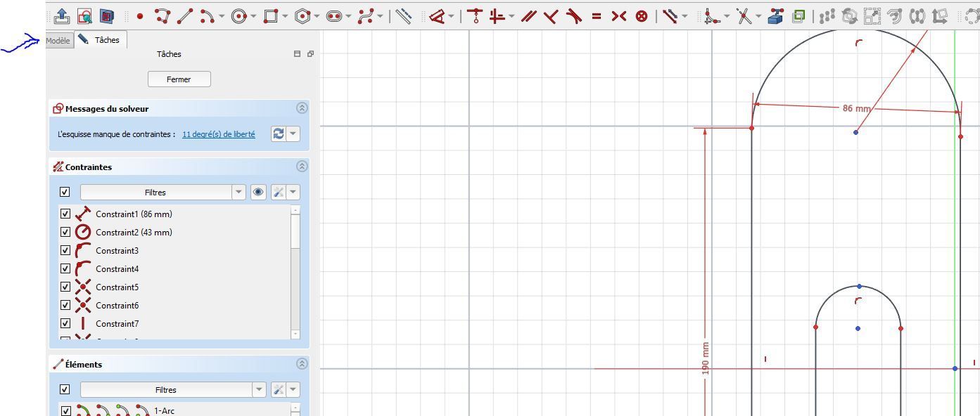Apply the Tangent constraint
Image resolution: width=980 pixels, height=416 pixels.
pos(574,15)
